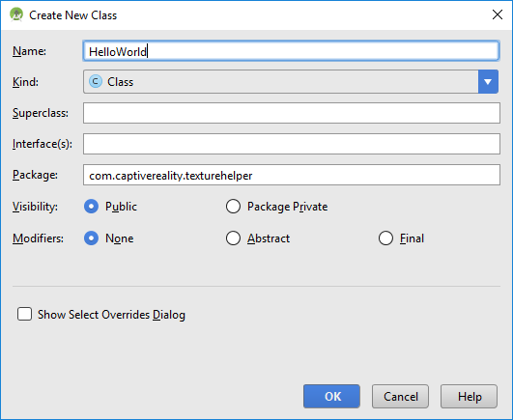Screen dimensions: 513x420
Task: Click into the Superclass text field
Action: point(292,113)
